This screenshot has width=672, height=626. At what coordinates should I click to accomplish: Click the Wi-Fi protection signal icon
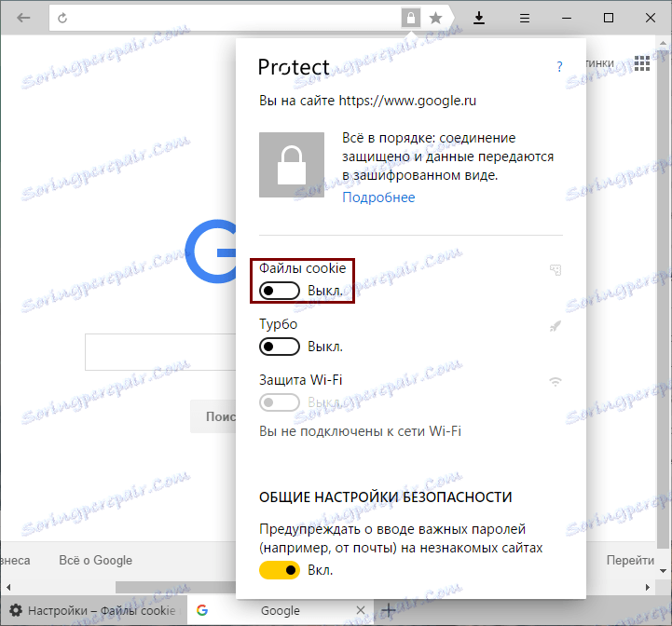(x=555, y=381)
